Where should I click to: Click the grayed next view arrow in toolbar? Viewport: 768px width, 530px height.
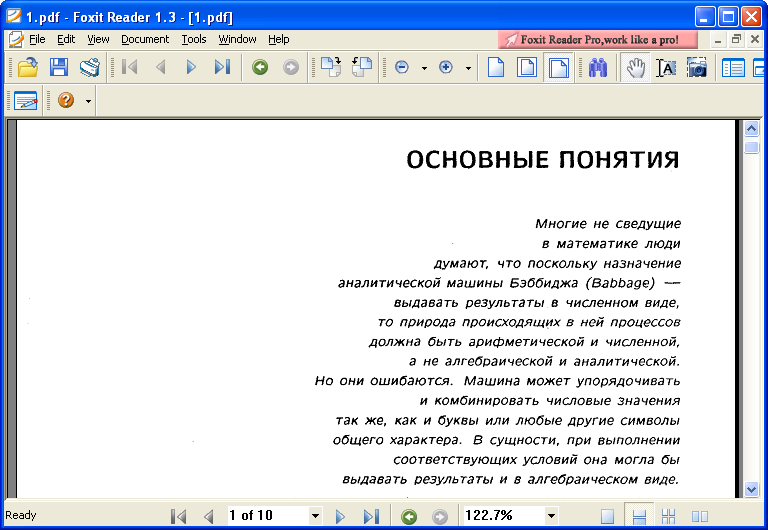pos(290,67)
